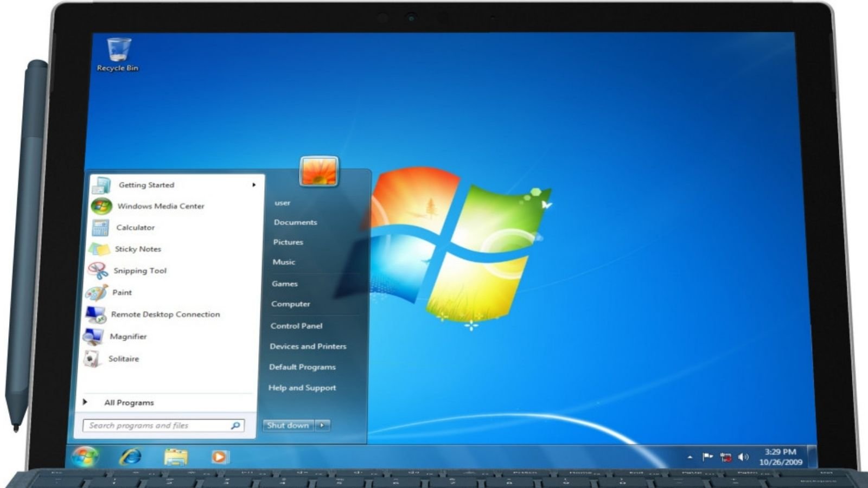The image size is (868, 488).
Task: Click the Solitaire text label
Action: pyautogui.click(x=123, y=358)
